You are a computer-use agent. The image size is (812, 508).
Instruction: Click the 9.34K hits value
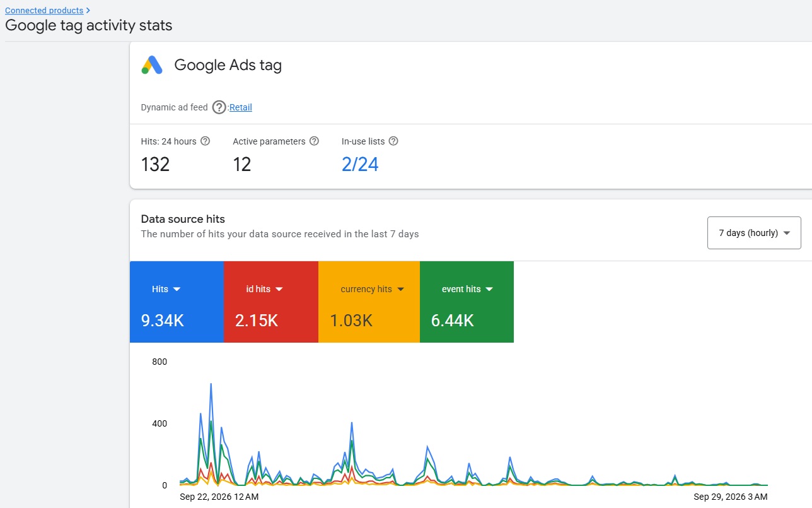point(163,321)
